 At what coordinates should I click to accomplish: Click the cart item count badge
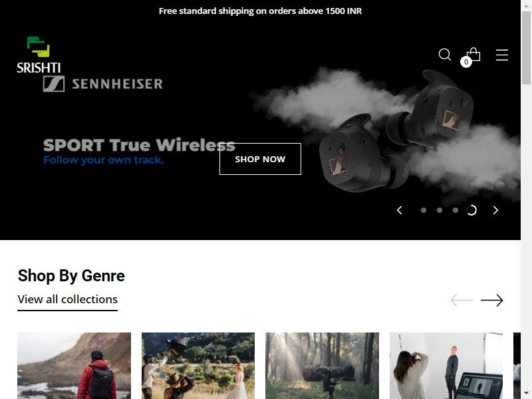(466, 62)
